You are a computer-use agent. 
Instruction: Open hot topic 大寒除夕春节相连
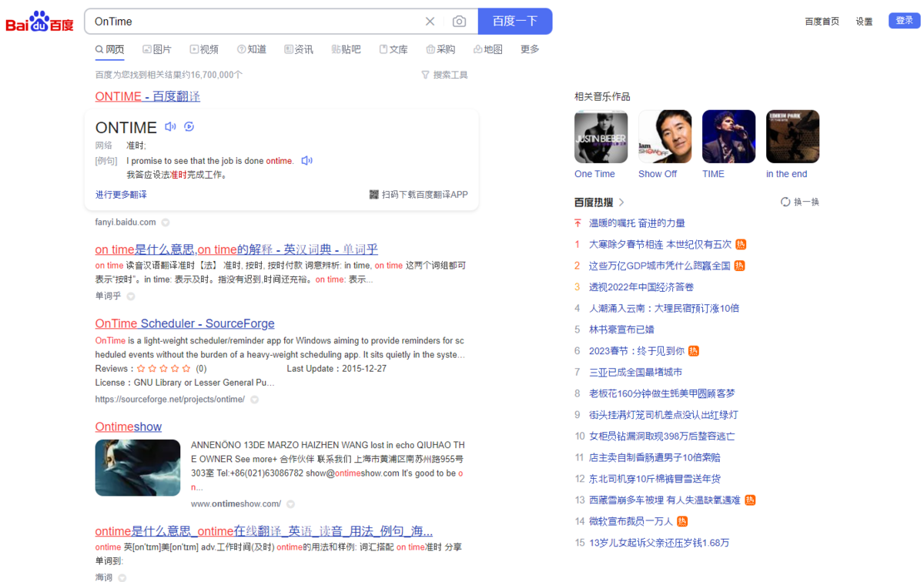660,244
